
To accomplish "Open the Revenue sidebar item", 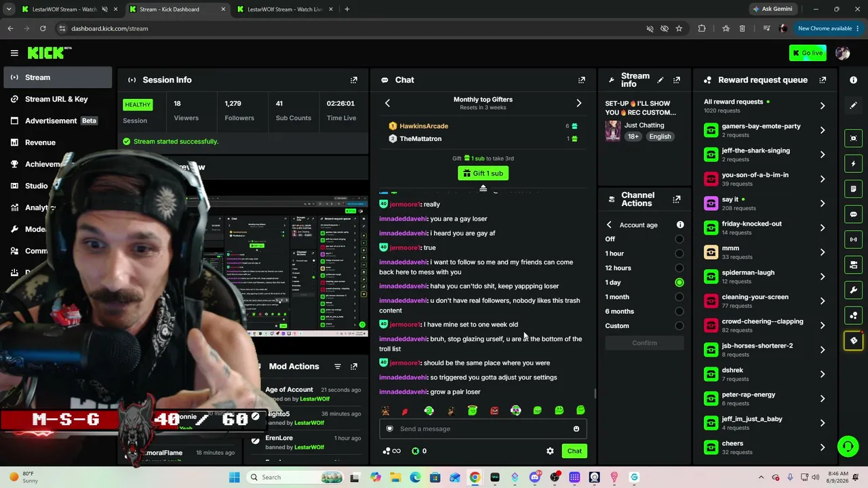I will tap(58, 142).
